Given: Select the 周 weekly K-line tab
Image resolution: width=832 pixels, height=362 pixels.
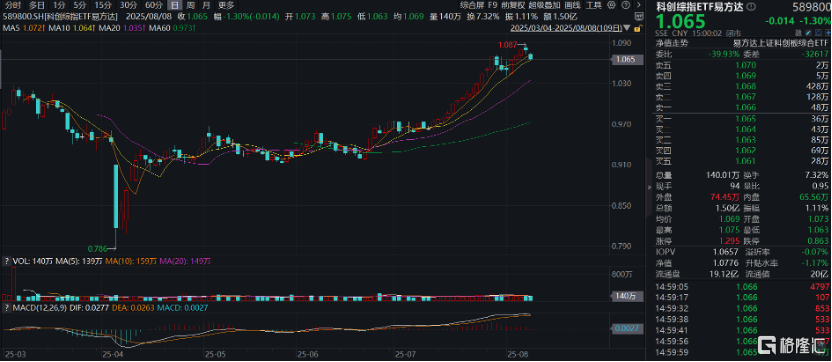Looking at the screenshot, I should pos(190,5).
